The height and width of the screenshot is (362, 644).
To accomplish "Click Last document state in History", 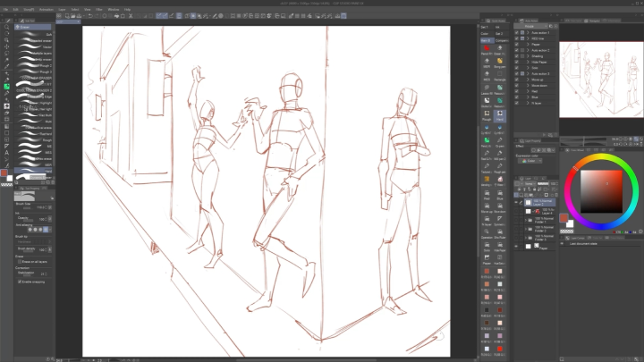I will click(x=583, y=244).
